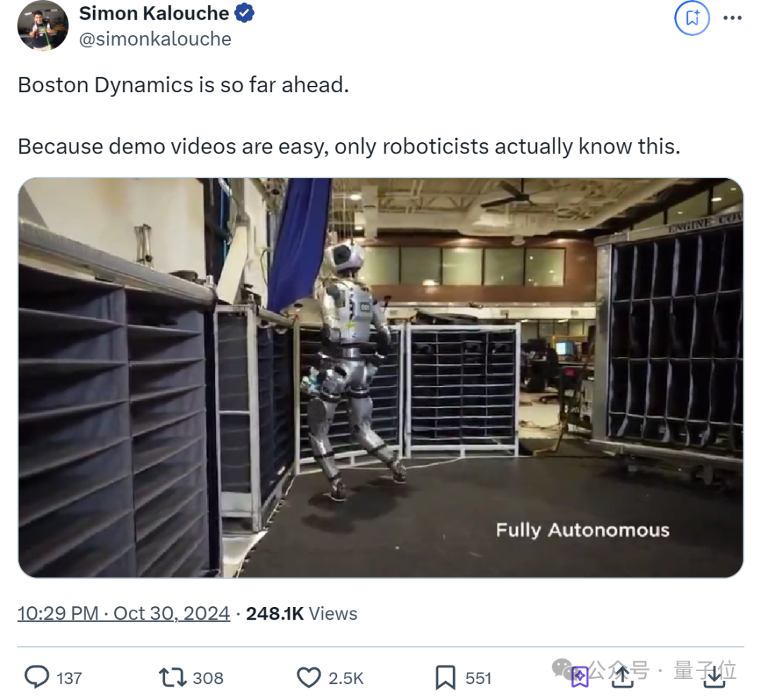The width and height of the screenshot is (761, 700).
Task: Click the 248.1K Views count
Action: [x=302, y=613]
